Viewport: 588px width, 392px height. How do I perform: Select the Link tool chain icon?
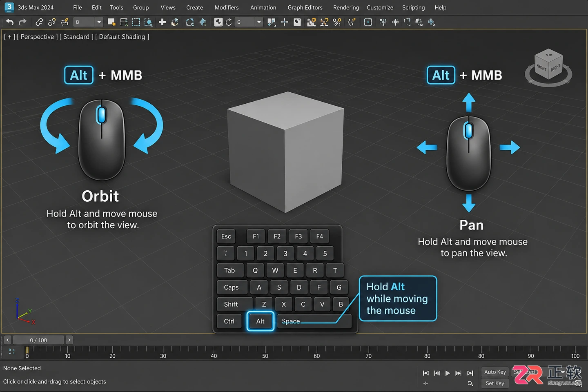pos(39,22)
